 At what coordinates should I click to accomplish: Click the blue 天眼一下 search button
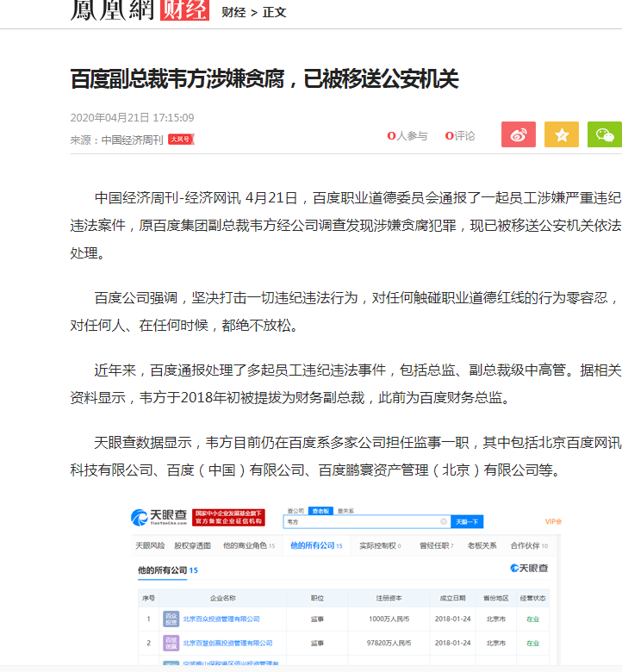pos(467,521)
